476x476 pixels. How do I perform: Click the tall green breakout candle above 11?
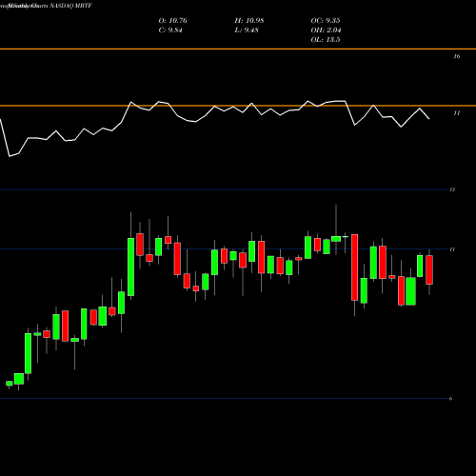coord(130,267)
